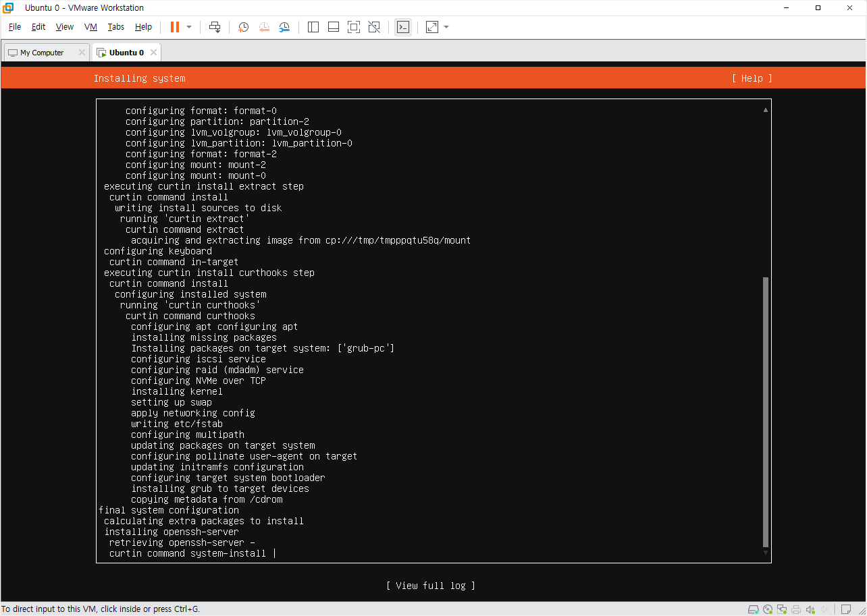Image resolution: width=867 pixels, height=616 pixels.
Task: Send Ctrl+Alt+Del to the virtual machine
Action: coord(215,27)
